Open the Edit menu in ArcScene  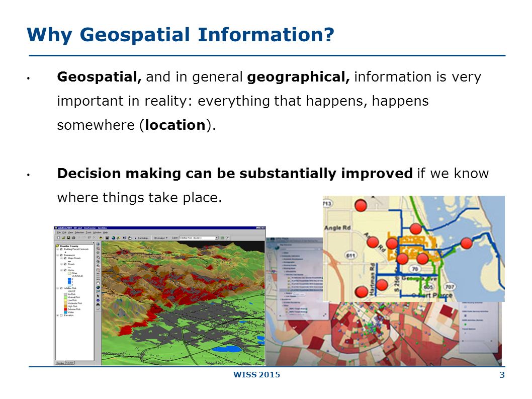pos(64,232)
